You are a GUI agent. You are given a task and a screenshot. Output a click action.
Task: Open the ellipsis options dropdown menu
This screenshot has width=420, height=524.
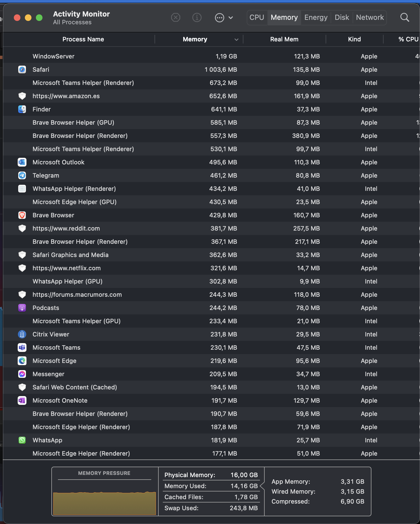(224, 18)
